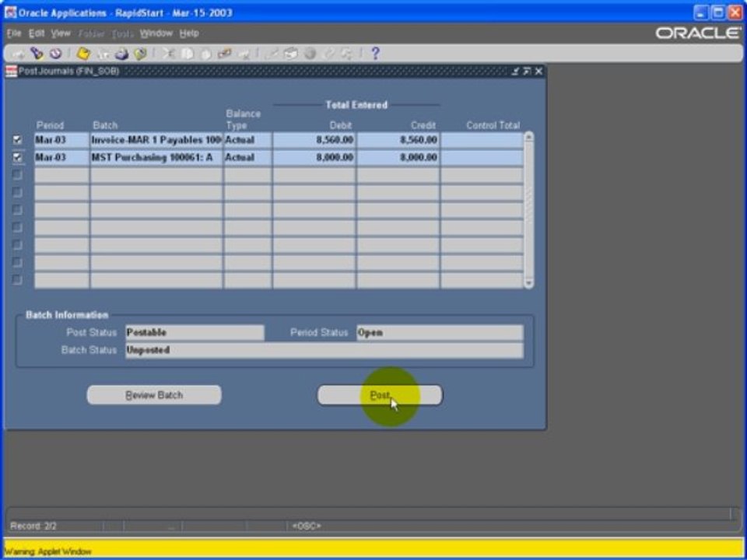747x560 pixels.
Task: Click the Batch Status field showing Unposted
Action: [324, 350]
